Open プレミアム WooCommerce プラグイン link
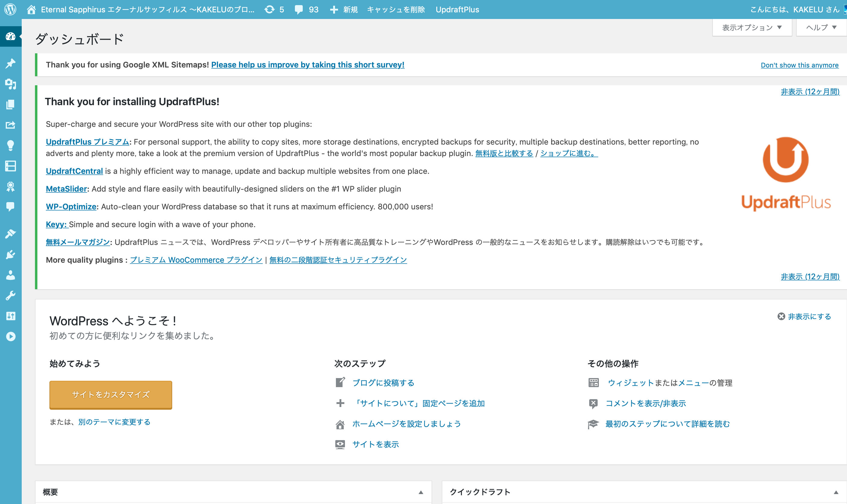This screenshot has height=504, width=847. (196, 260)
